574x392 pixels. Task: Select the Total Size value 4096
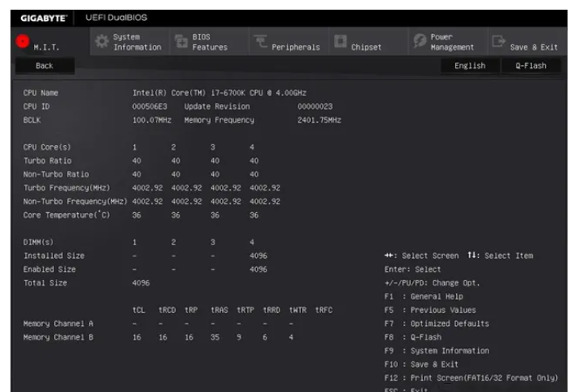(x=142, y=283)
